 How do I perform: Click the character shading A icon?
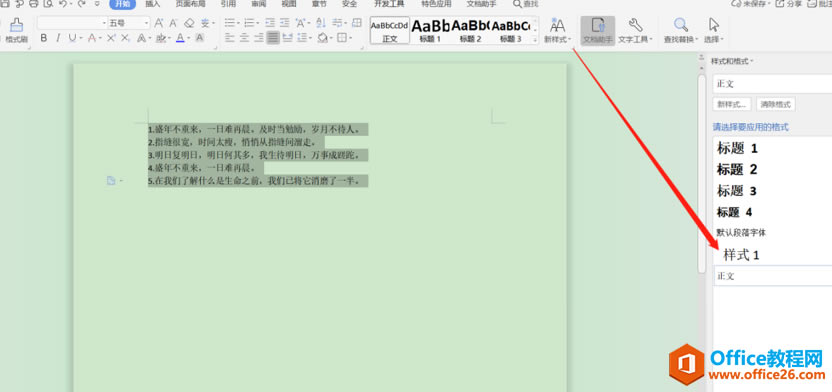click(200, 38)
